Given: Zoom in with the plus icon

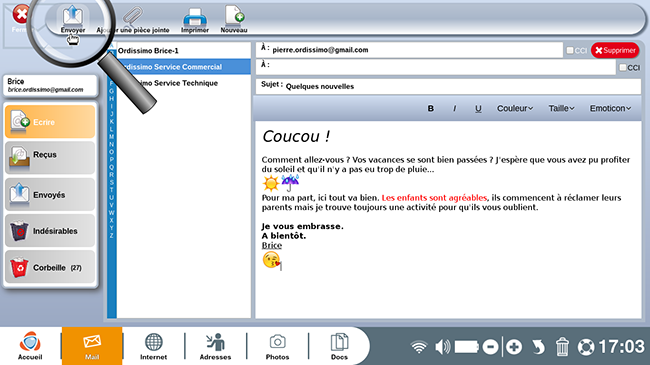Looking at the screenshot, I should click(514, 347).
